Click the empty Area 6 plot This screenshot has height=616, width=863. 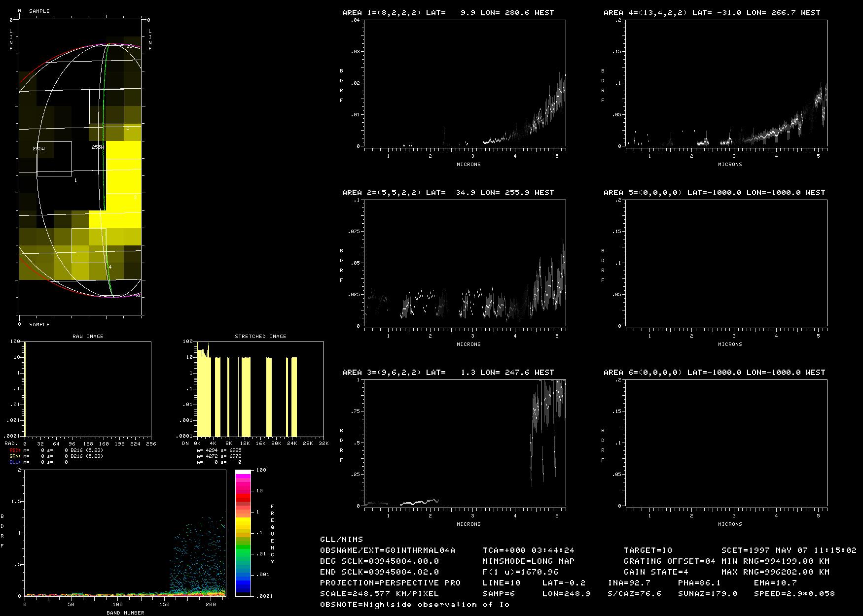[x=726, y=443]
